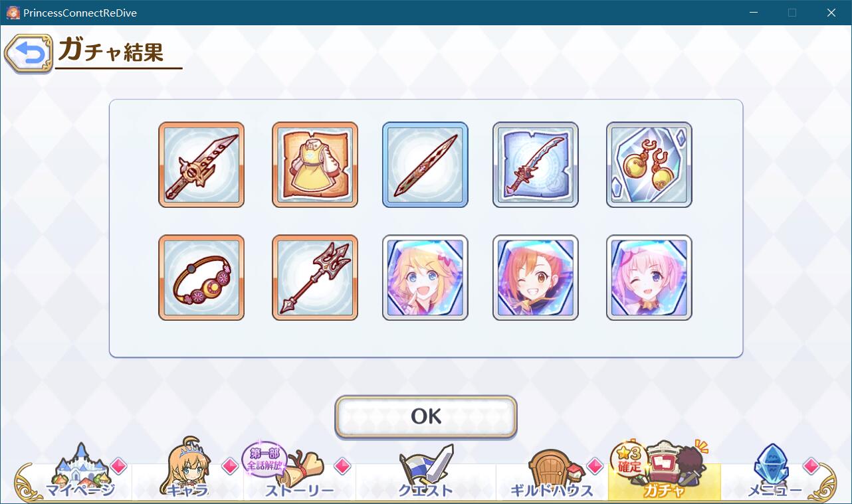The image size is (852, 504).
Task: Click the back arrow button
Action: tap(29, 54)
